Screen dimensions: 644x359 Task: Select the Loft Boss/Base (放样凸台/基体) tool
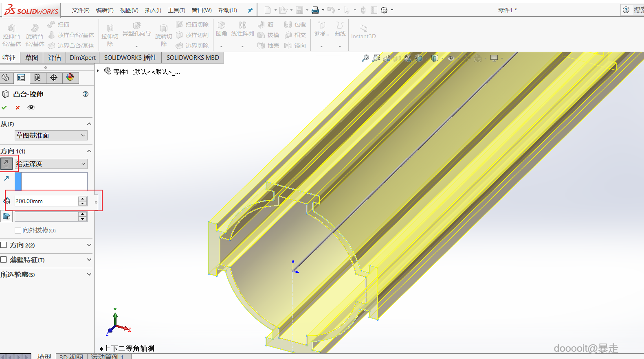coord(71,35)
